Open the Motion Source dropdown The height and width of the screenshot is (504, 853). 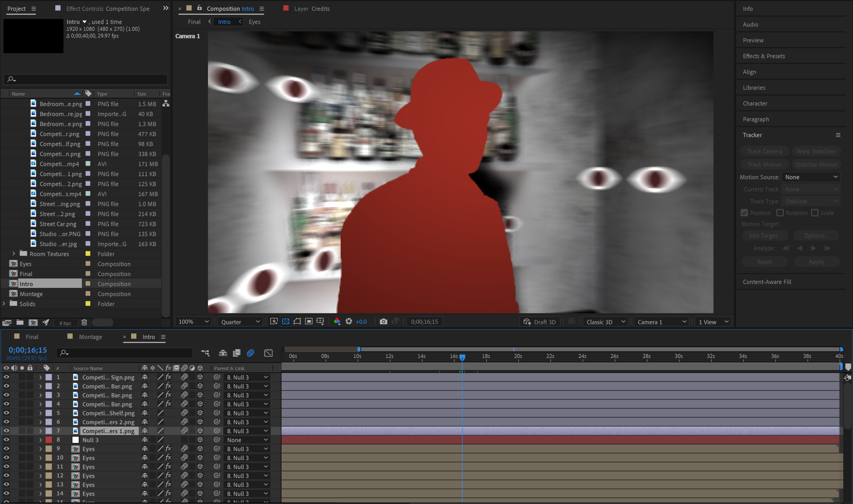point(811,177)
